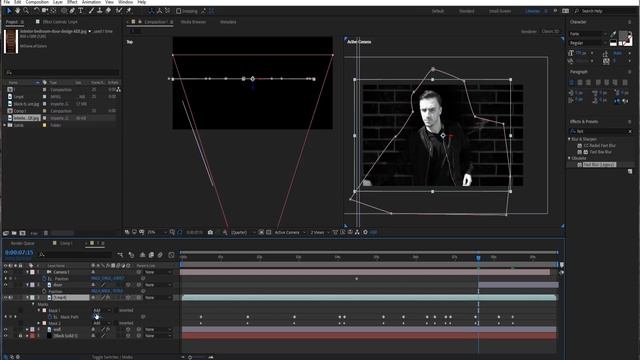Click the timeline frame blending icon
The width and height of the screenshot is (640, 360).
(151, 255)
